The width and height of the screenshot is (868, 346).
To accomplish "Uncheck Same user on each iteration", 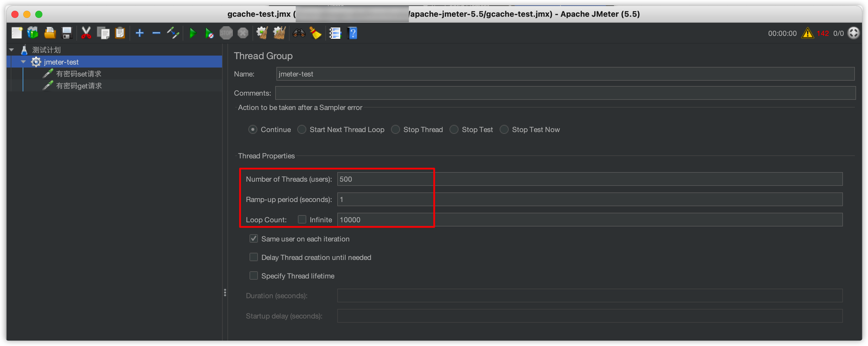I will pos(254,239).
